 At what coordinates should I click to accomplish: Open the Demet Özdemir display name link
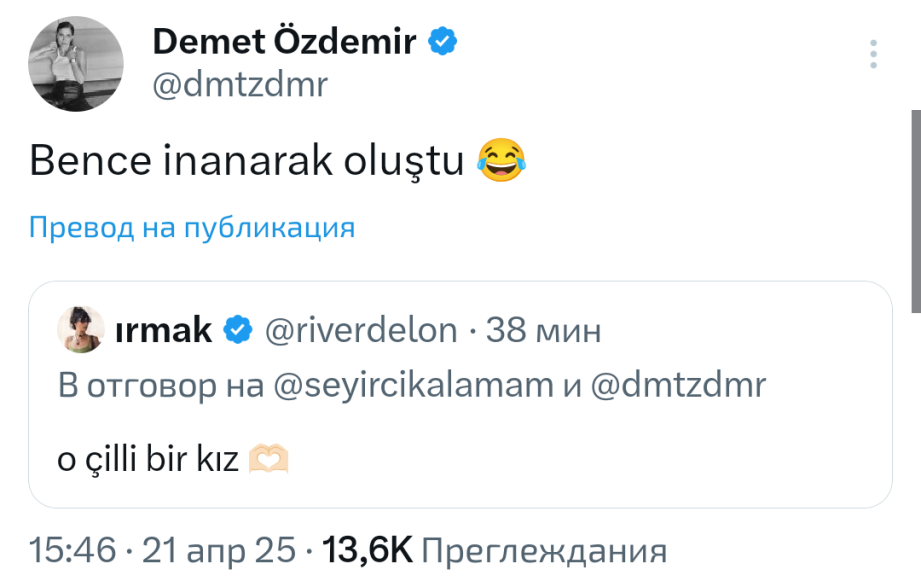tap(287, 42)
